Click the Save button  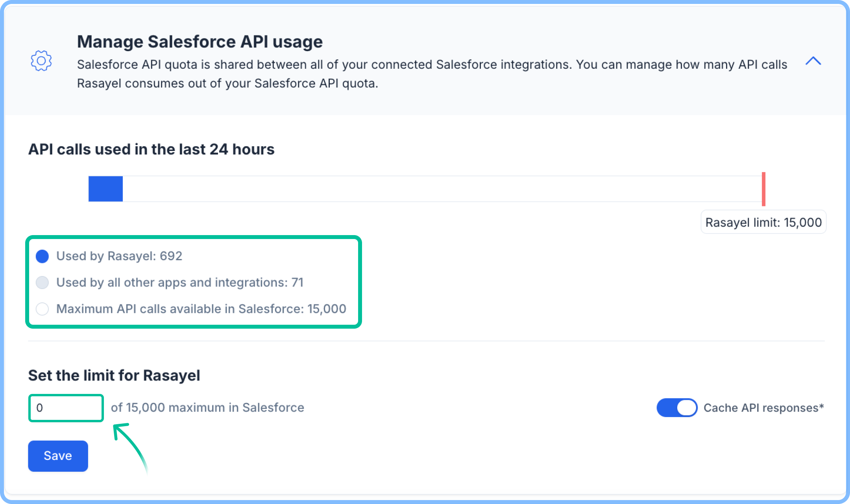57,456
